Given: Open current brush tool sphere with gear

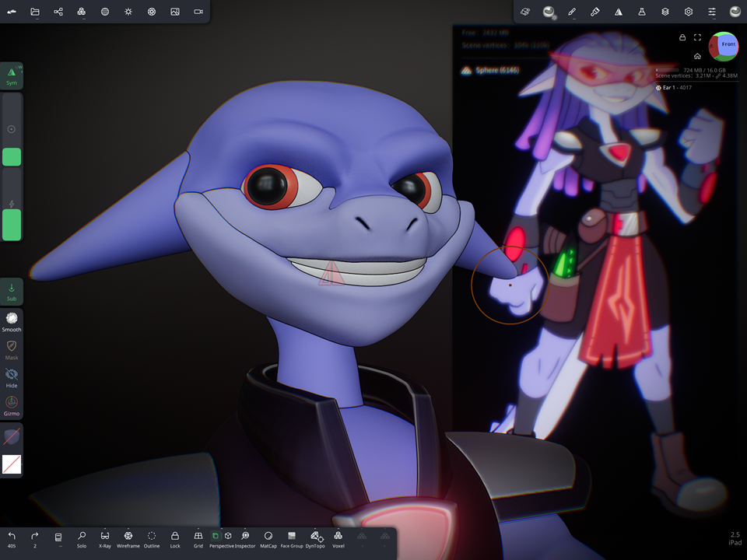Looking at the screenshot, I should (549, 12).
